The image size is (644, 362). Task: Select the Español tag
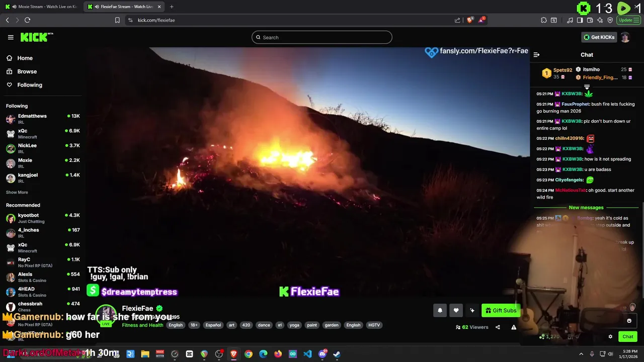[213, 325]
